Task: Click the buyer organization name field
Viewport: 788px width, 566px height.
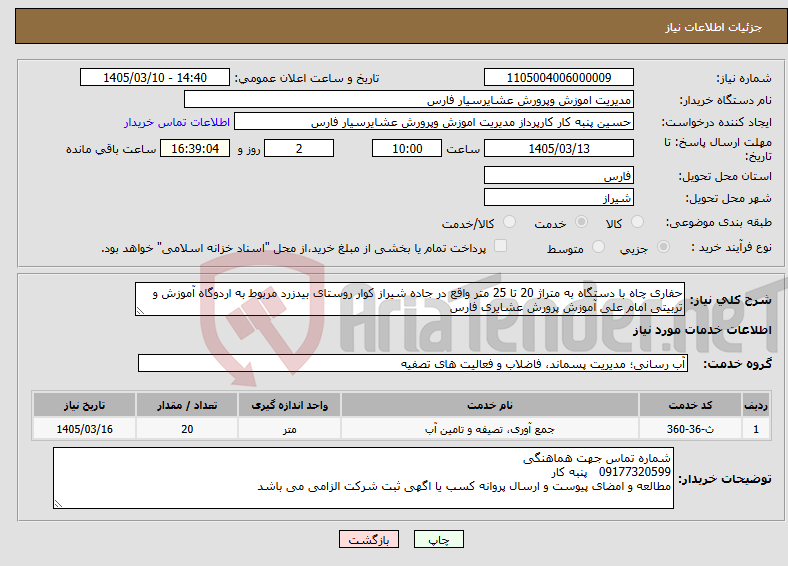Action: click(409, 100)
